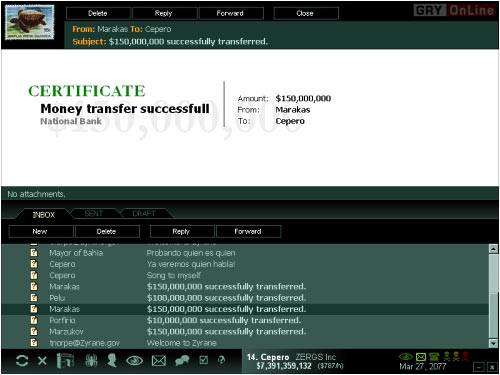This screenshot has width=500, height=375.
Task: Click the red status indicator icon
Action: tap(466, 356)
